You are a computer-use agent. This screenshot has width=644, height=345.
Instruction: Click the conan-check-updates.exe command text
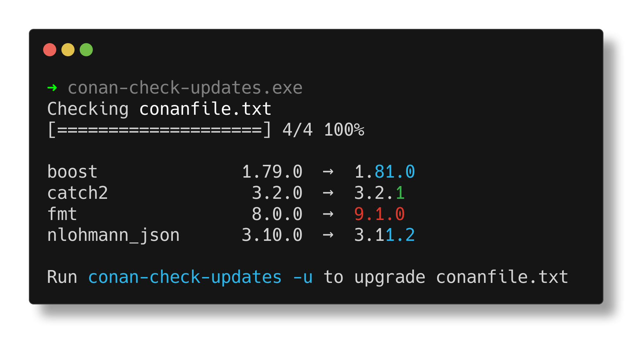coord(185,88)
